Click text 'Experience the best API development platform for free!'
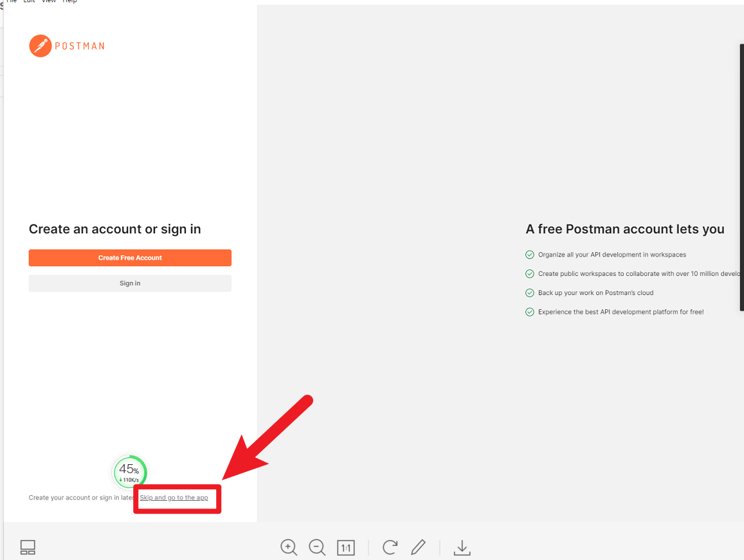The width and height of the screenshot is (744, 560). click(621, 312)
